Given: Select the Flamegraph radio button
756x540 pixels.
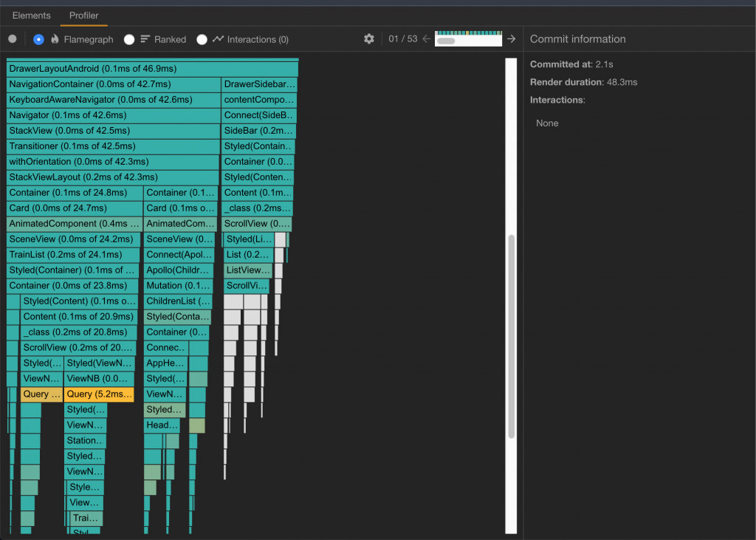Looking at the screenshot, I should pos(38,39).
